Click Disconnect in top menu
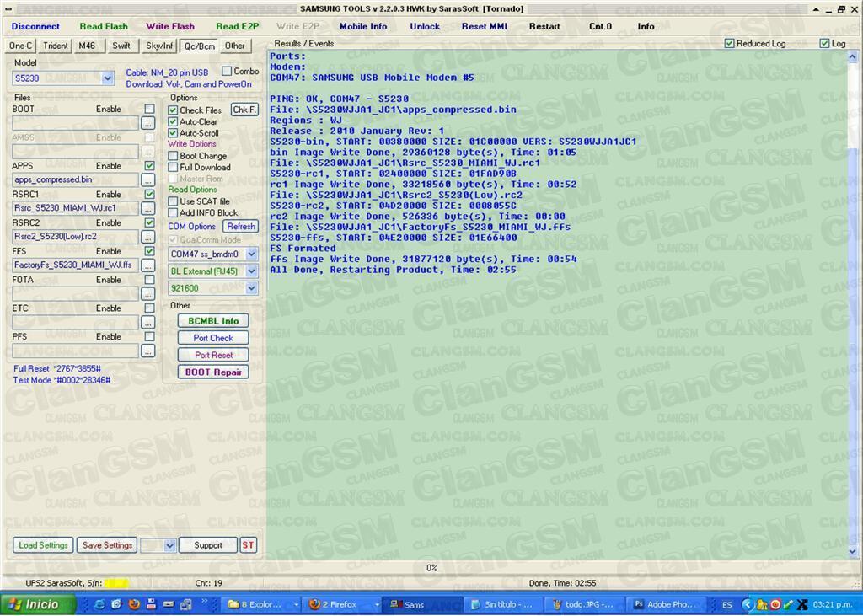 [x=35, y=26]
